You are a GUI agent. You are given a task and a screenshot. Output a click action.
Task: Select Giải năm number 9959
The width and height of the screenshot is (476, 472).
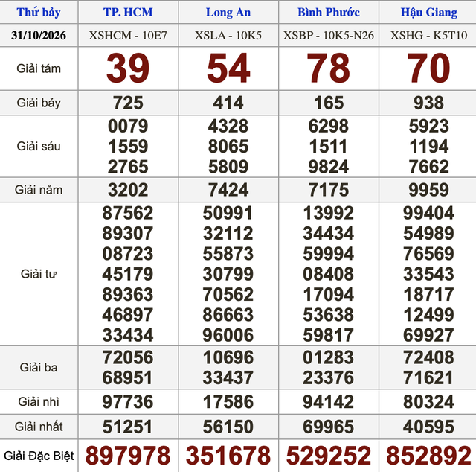point(428,190)
